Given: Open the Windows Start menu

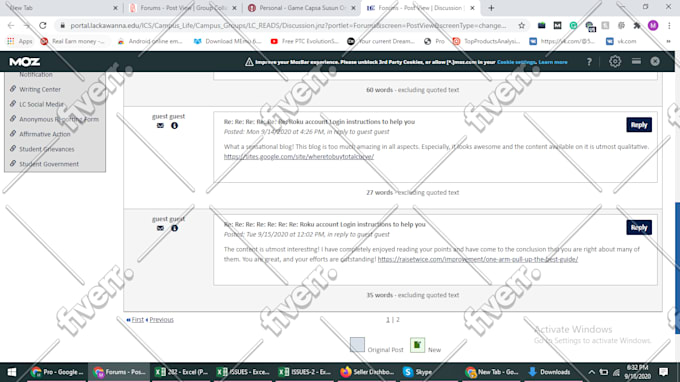Looking at the screenshot, I should pos(12,372).
